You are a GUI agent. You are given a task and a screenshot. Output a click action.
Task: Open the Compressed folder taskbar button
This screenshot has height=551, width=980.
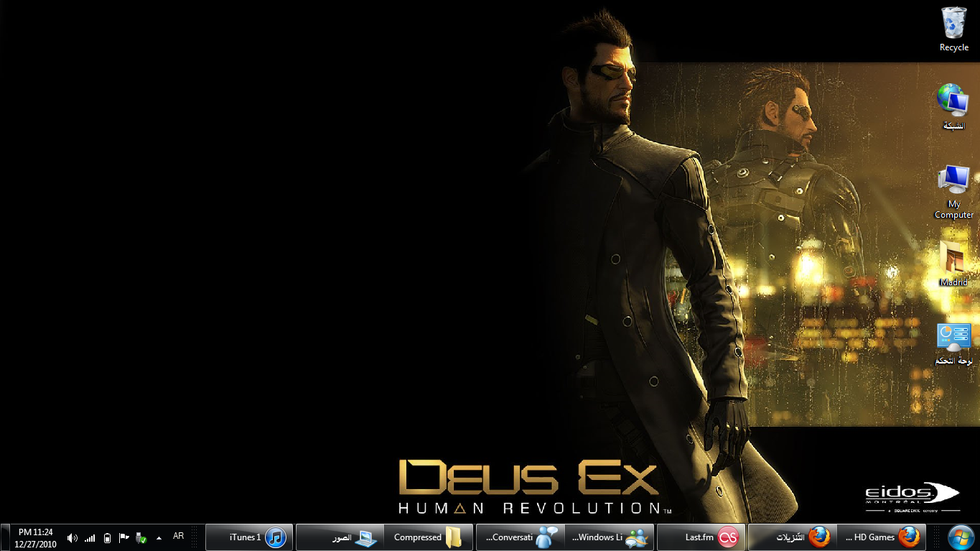[429, 537]
